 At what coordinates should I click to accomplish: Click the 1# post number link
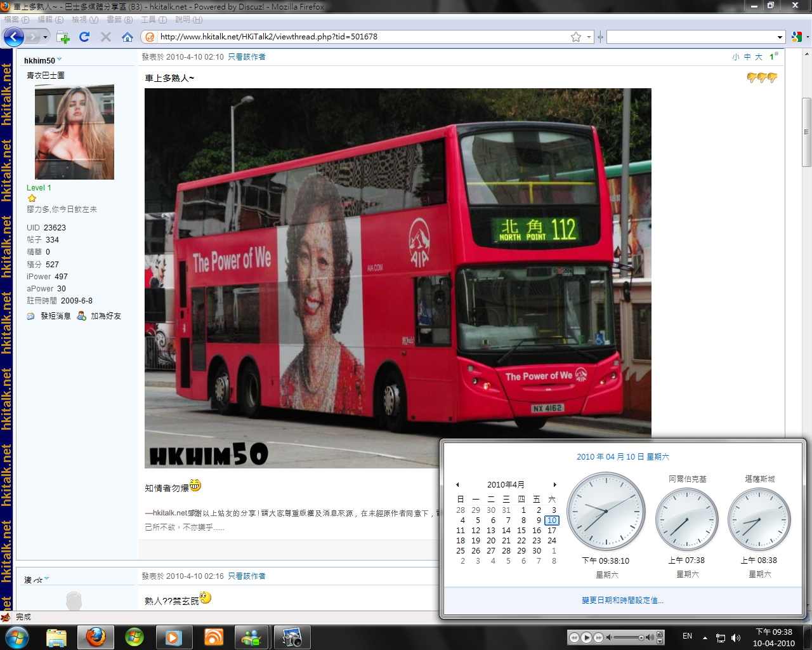click(x=773, y=56)
